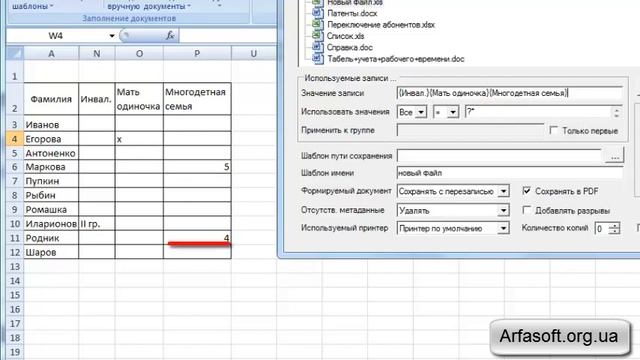Click the Шаблон имени field
The width and height of the screenshot is (640, 360).
coord(509,173)
